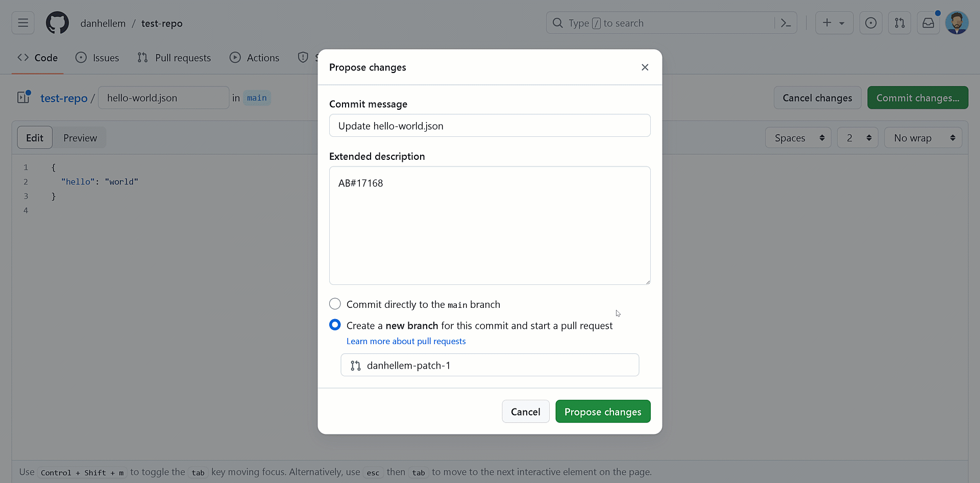Screen dimensions: 980x483
Task: Select Create a new branch option
Action: click(335, 325)
